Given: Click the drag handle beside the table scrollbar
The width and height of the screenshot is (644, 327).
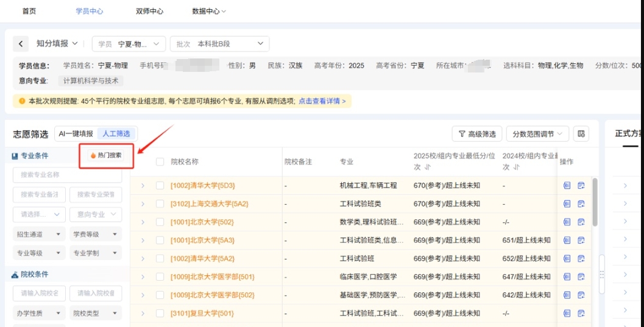Looking at the screenshot, I should 602,274.
